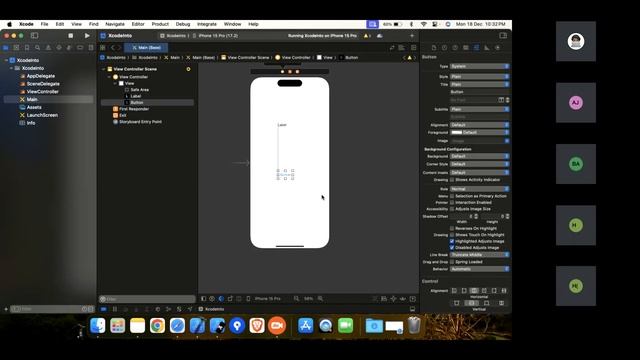Click the Button title text field
Viewport: 640px width, 360px height.
(480, 92)
